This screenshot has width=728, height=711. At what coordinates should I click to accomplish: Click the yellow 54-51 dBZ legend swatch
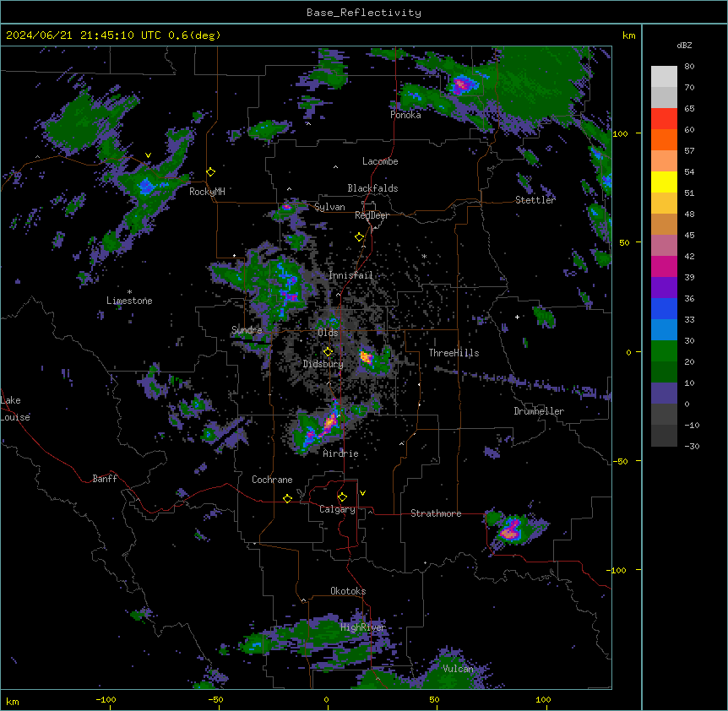[664, 182]
